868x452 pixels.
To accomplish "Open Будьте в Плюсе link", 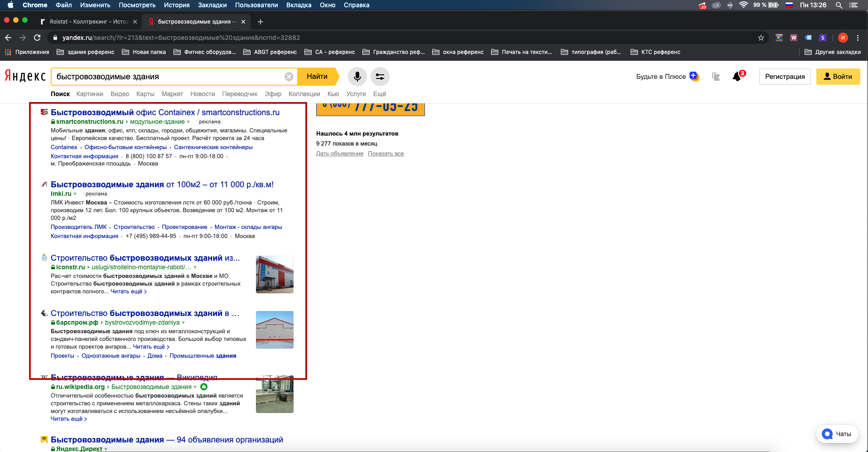I will 661,77.
